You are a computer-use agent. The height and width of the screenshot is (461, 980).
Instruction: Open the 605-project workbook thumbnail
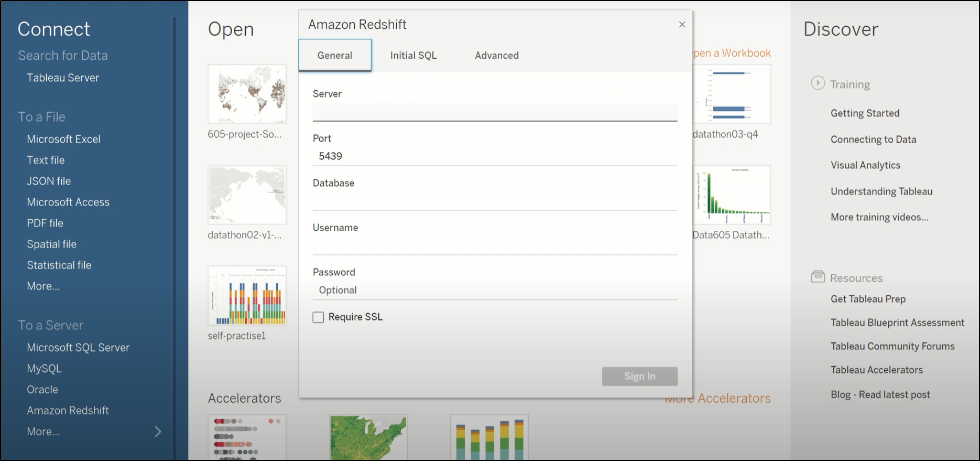(247, 94)
